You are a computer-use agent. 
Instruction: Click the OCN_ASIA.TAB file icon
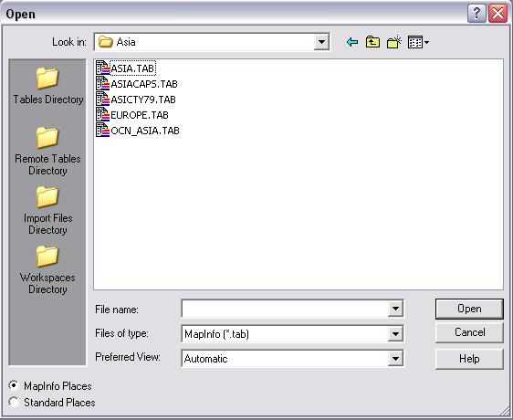tap(102, 130)
